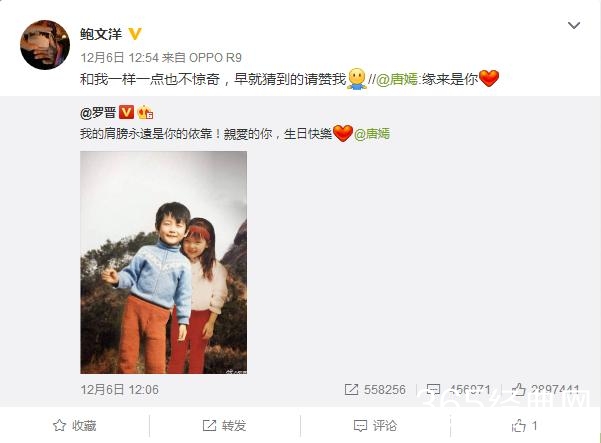The width and height of the screenshot is (601, 443).
Task: Open the @唐嫣 mention in the repost text
Action: tap(396, 79)
